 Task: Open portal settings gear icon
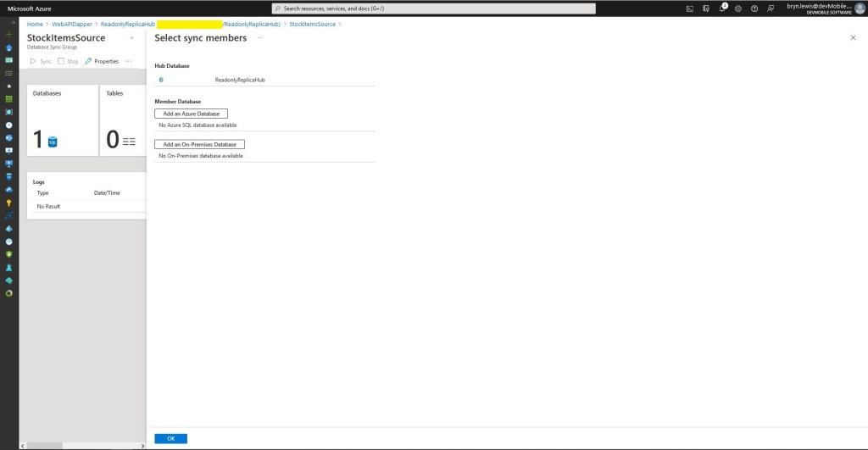click(x=738, y=8)
